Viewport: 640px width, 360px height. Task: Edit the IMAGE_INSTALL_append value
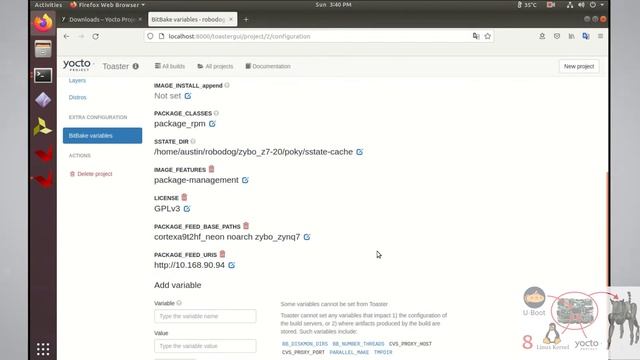pyautogui.click(x=188, y=96)
